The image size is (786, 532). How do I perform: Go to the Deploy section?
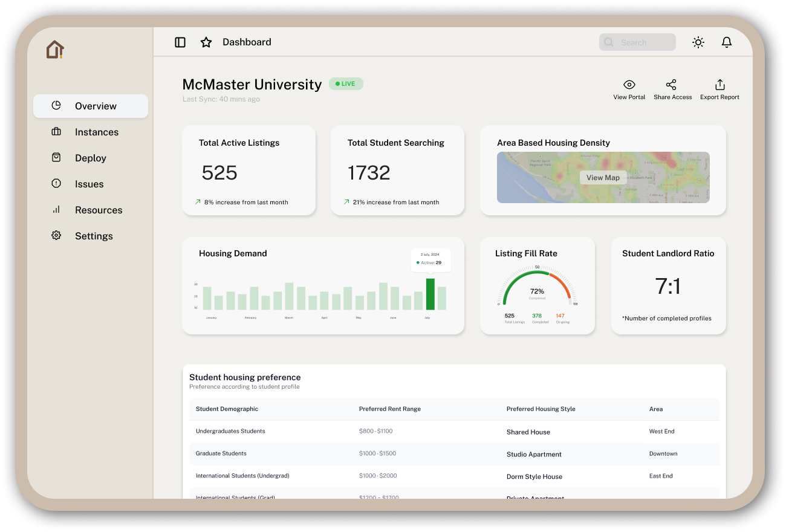pos(91,158)
